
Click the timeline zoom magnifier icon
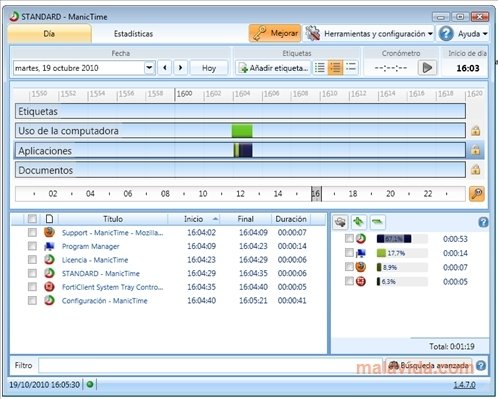click(x=477, y=194)
